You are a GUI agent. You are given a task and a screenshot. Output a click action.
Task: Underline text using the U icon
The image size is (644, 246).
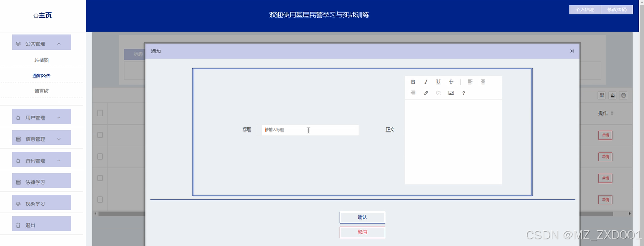click(x=438, y=82)
